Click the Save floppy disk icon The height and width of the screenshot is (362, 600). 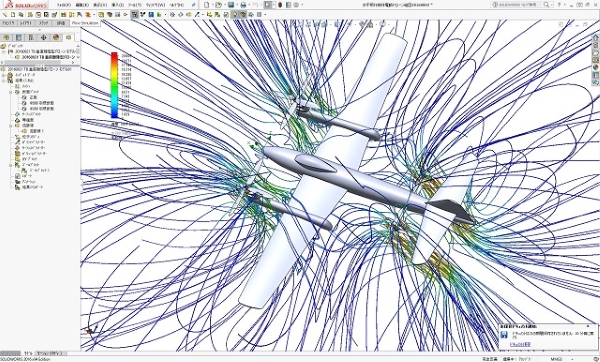click(231, 5)
